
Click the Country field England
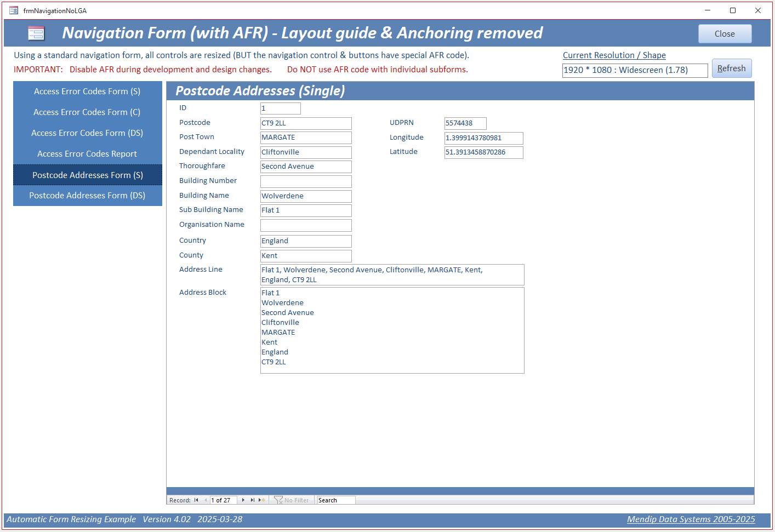click(x=306, y=241)
